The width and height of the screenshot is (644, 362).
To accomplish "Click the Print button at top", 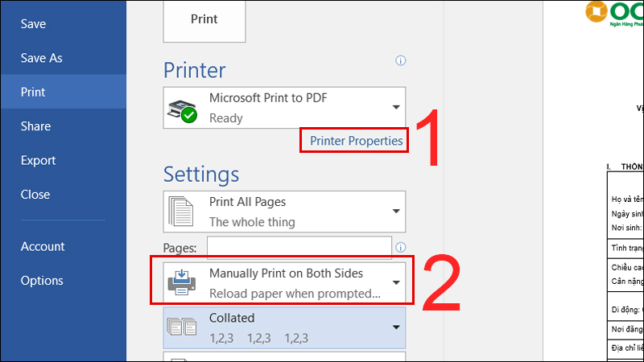I will tap(204, 21).
